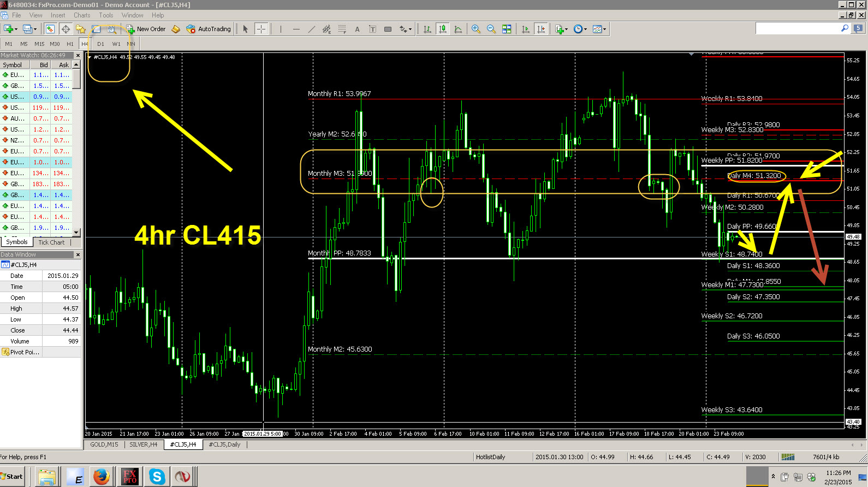Select the vertical line drawing tool
The height and width of the screenshot is (487, 868).
(281, 29)
